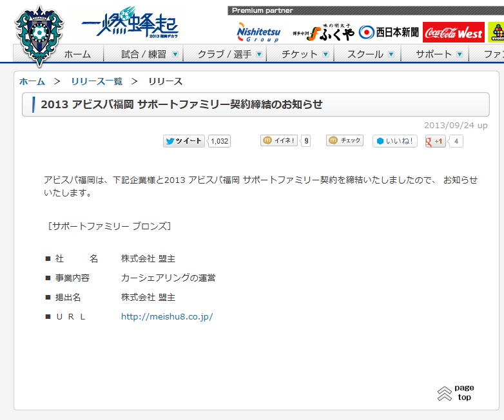Visit the Nishitetsu Group sponsor logo
Viewport: 504px width, 420px height.
[x=258, y=32]
